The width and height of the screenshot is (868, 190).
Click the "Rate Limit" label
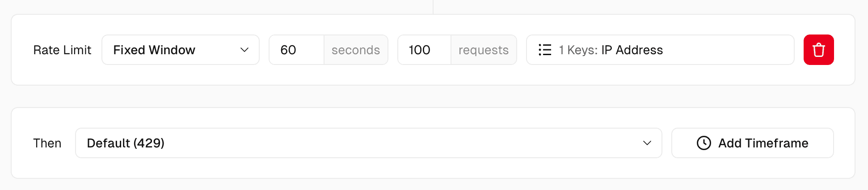tap(62, 50)
